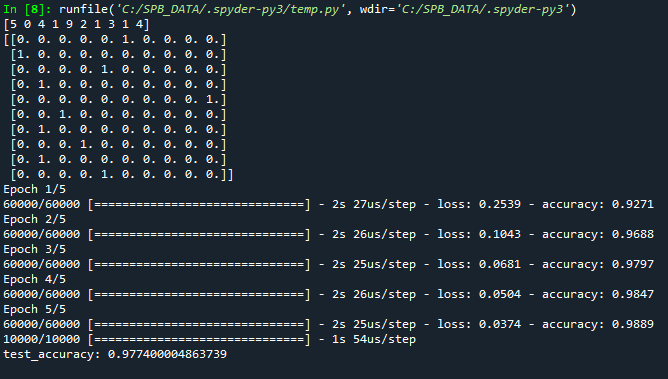Click the 10000/10000 evaluation progress bar
Image resolution: width=668 pixels, height=379 pixels.
[x=199, y=339]
